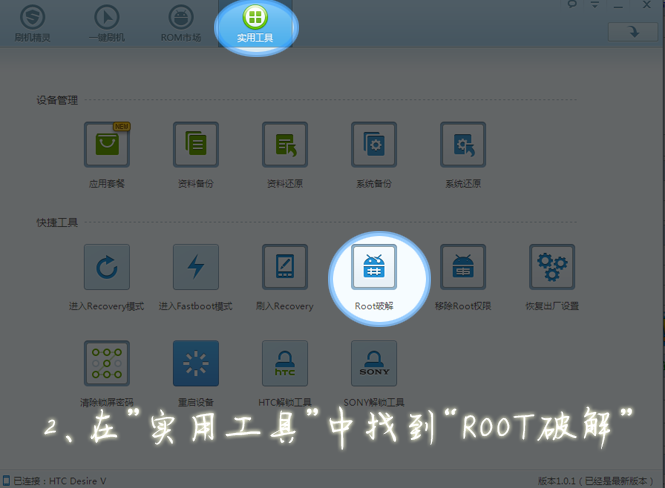Click the connected phone status icon
This screenshot has height=488, width=665.
(x=6, y=481)
